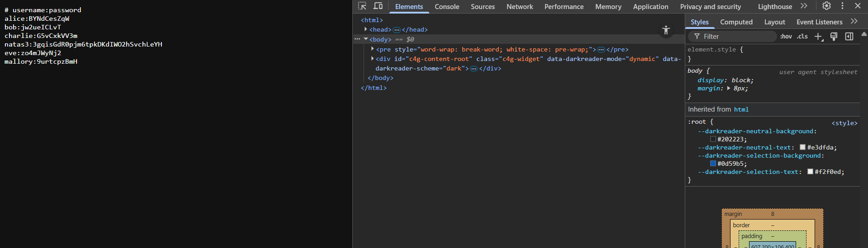Click the html link after Inherited from
This screenshot has width=868, height=248.
[741, 110]
